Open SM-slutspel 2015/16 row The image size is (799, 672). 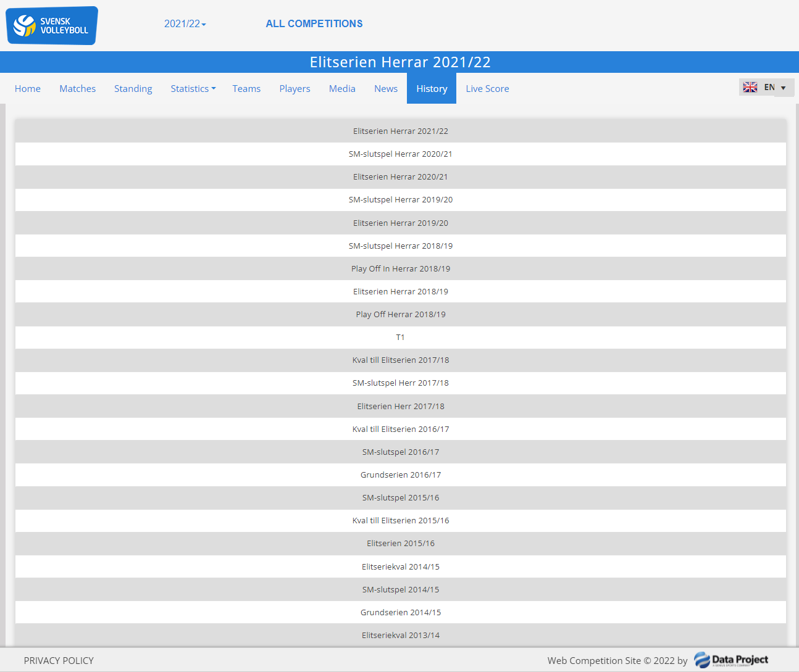click(x=401, y=497)
